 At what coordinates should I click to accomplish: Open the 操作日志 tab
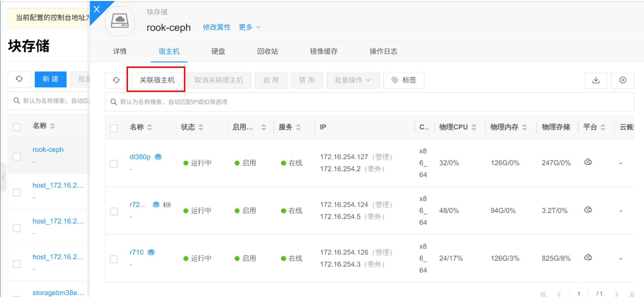(x=383, y=51)
